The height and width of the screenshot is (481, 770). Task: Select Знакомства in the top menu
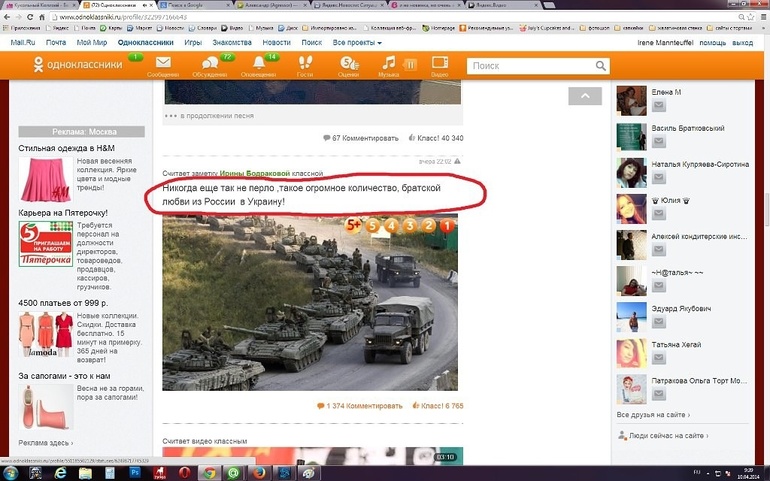tap(231, 44)
